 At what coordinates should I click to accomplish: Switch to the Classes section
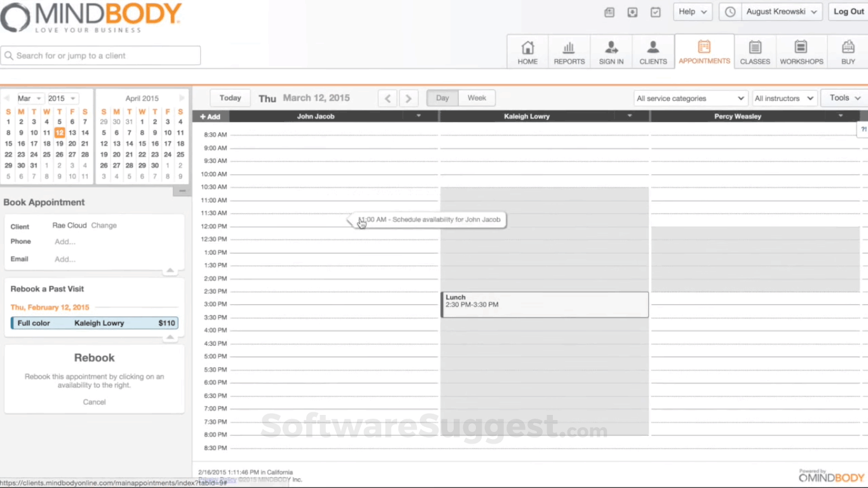(755, 51)
